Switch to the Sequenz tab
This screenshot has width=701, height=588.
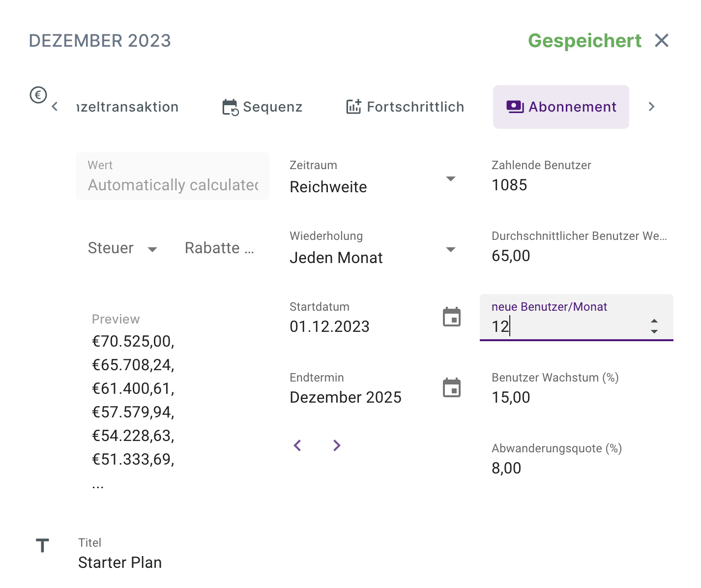263,107
